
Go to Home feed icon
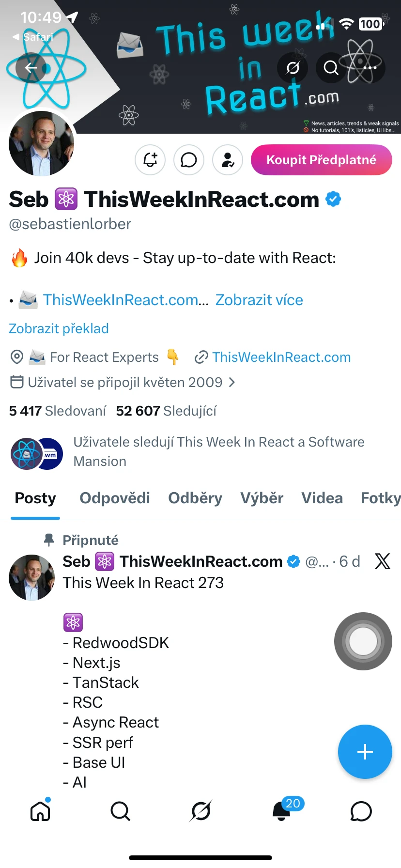pos(40,810)
